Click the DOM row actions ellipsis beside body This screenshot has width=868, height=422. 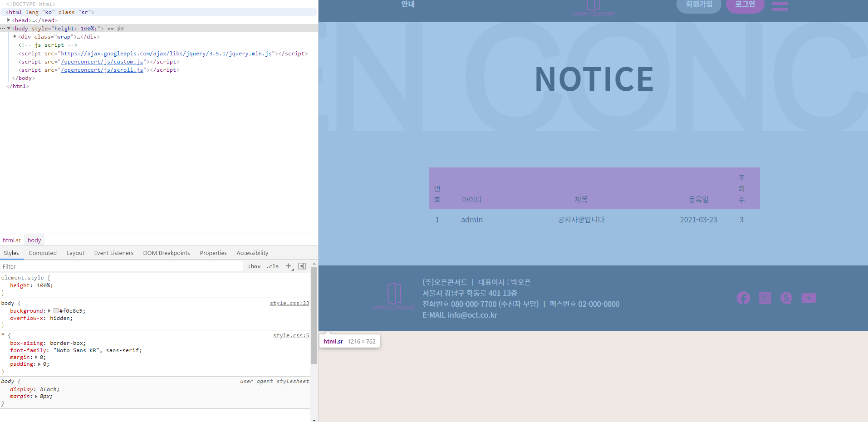point(3,29)
